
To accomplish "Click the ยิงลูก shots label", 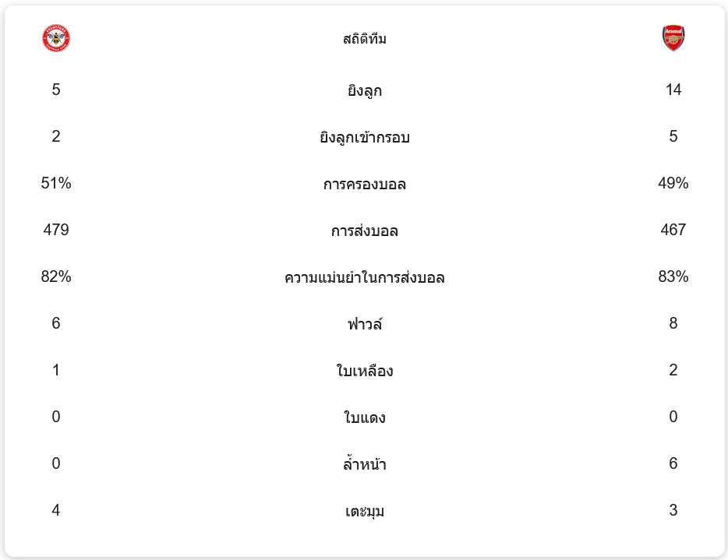I will pyautogui.click(x=365, y=90).
